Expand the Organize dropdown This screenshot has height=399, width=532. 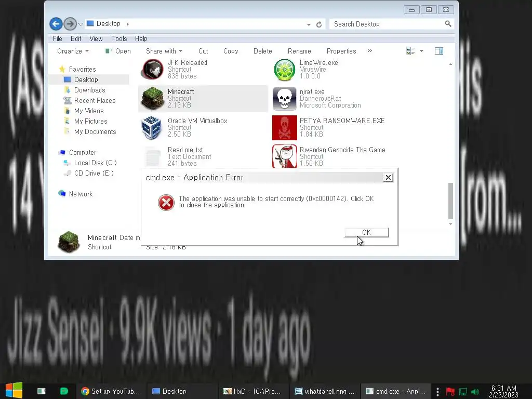73,51
